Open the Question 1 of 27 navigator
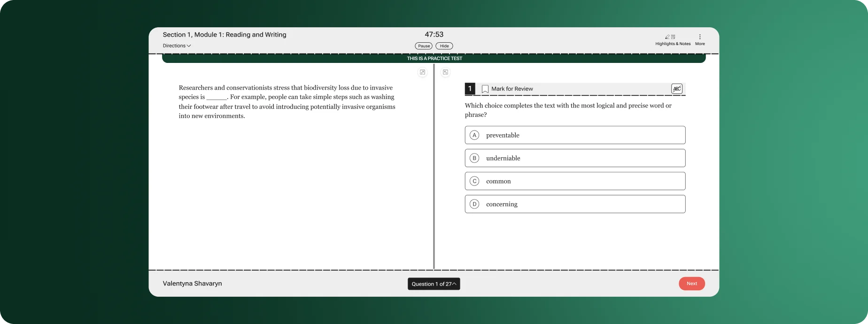The image size is (868, 324). click(x=434, y=284)
